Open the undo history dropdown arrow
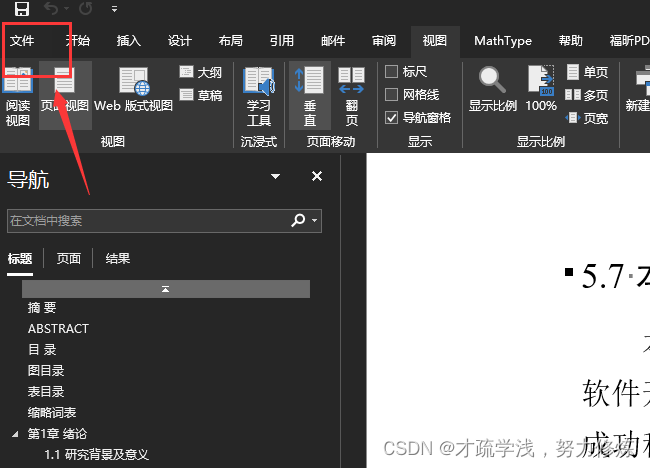 tap(66, 8)
